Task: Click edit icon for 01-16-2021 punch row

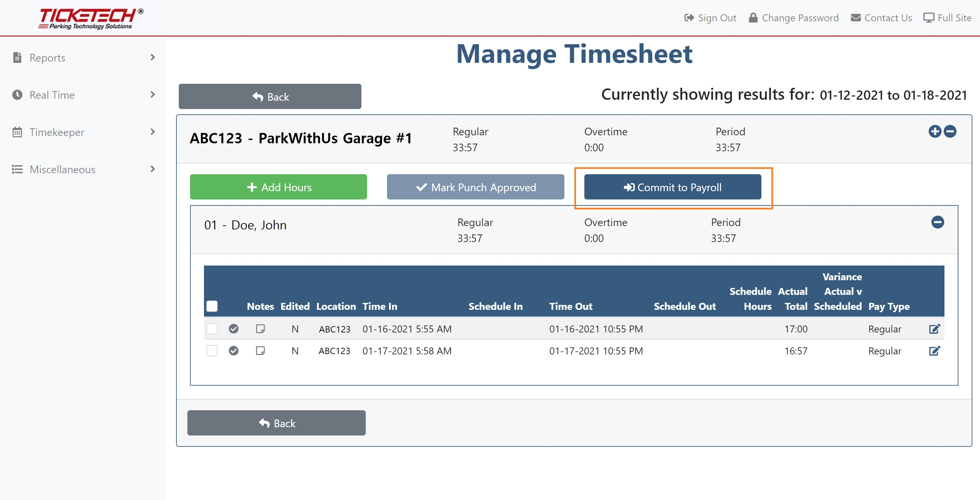Action: pyautogui.click(x=934, y=329)
